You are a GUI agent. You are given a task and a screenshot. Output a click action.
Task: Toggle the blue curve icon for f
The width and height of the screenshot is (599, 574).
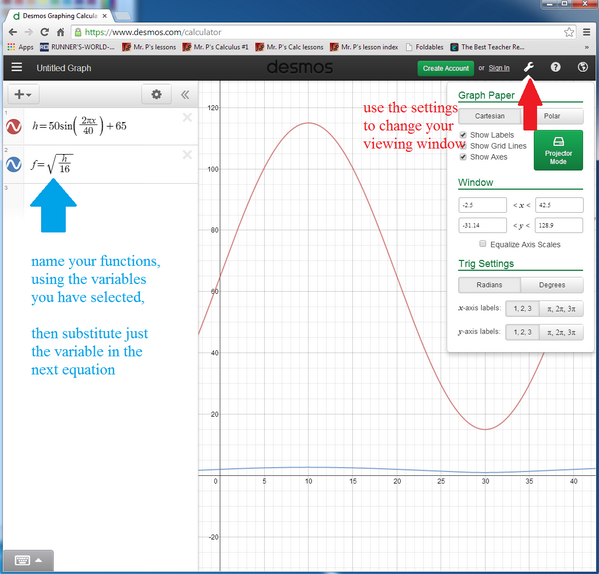[x=14, y=164]
